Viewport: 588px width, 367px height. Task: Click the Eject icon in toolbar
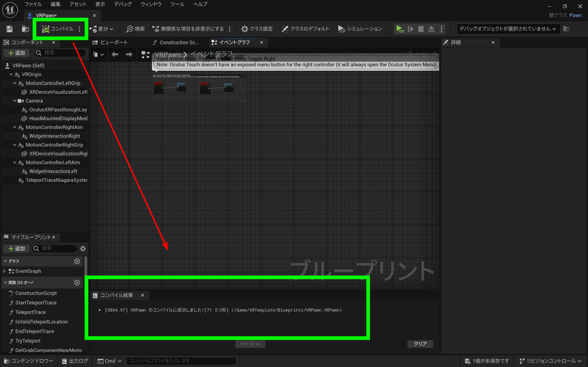click(431, 29)
